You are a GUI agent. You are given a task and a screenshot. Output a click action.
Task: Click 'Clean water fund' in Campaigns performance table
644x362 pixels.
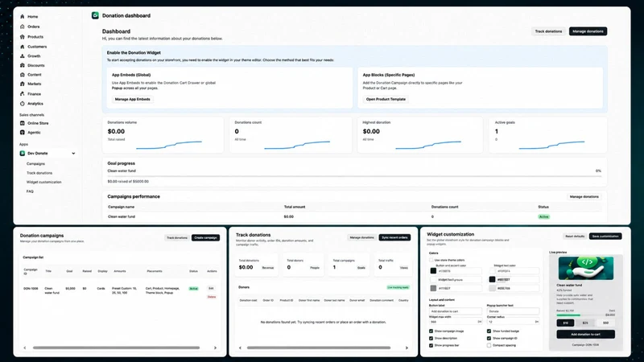click(x=122, y=216)
